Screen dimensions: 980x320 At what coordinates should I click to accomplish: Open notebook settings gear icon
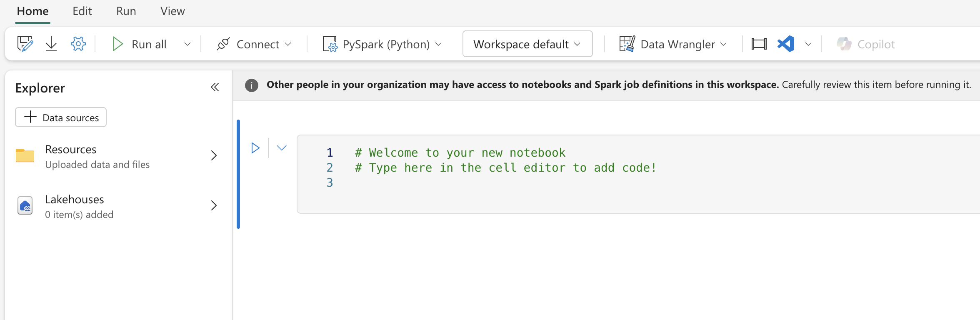(x=78, y=44)
